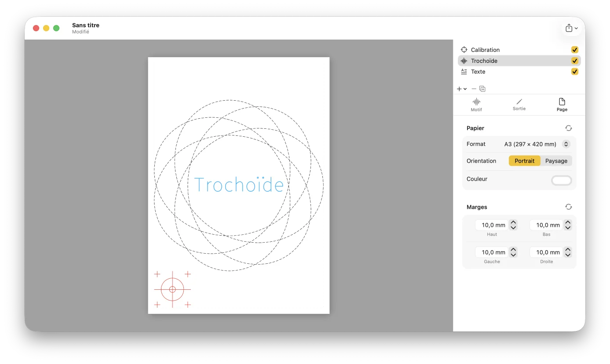The image size is (610, 364).
Task: Click the Bas margin input field
Action: point(546,225)
